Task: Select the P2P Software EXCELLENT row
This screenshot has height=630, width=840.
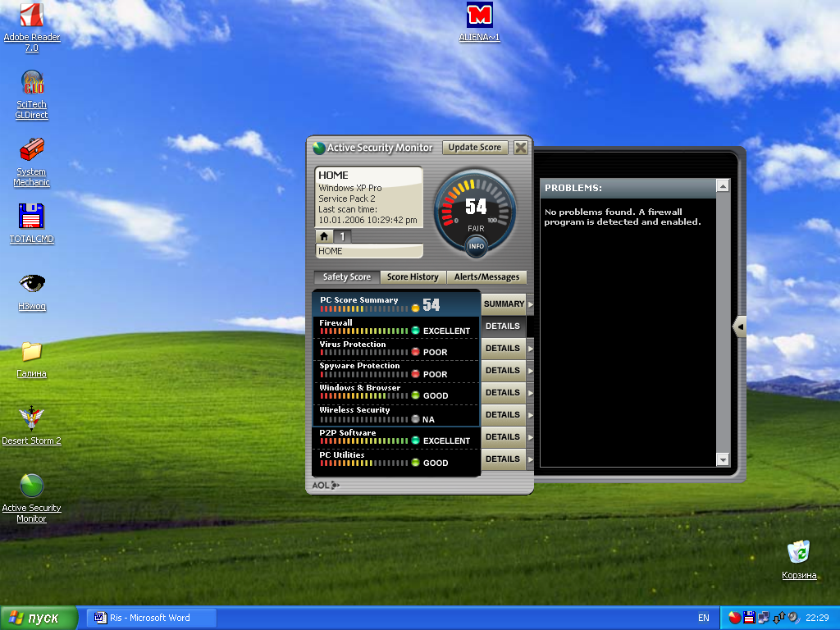Action: pos(396,437)
